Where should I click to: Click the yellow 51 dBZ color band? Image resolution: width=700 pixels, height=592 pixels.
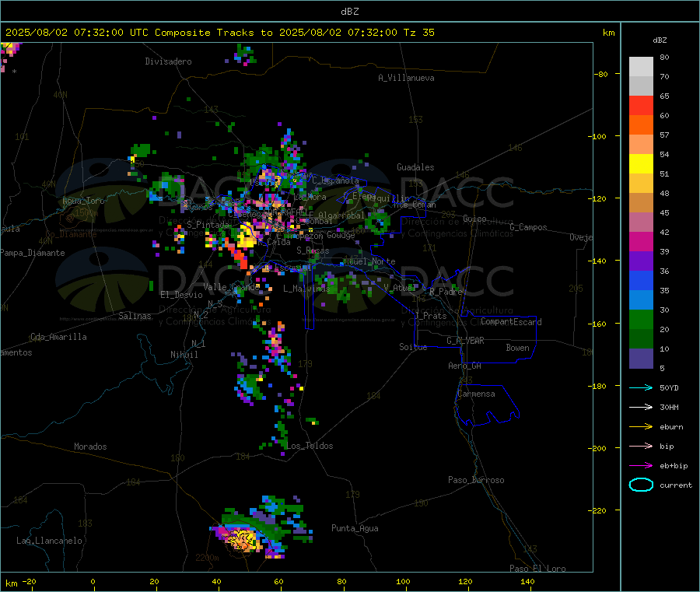coord(641,164)
